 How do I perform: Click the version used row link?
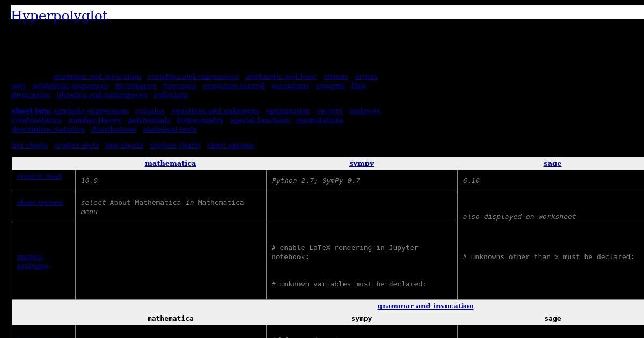pos(39,177)
